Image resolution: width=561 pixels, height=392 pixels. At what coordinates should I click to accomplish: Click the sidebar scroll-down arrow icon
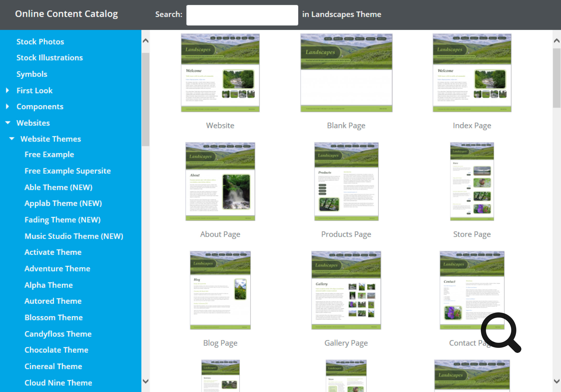tap(145, 382)
